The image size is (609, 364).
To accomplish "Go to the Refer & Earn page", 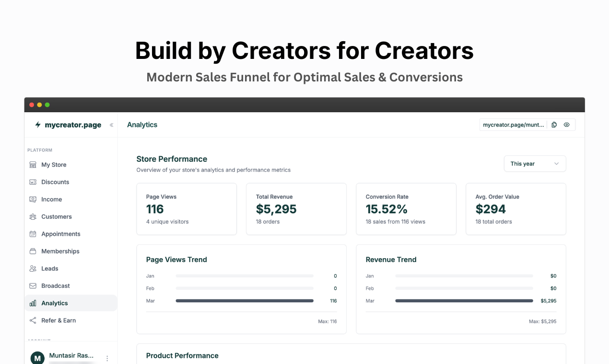I will tap(59, 320).
